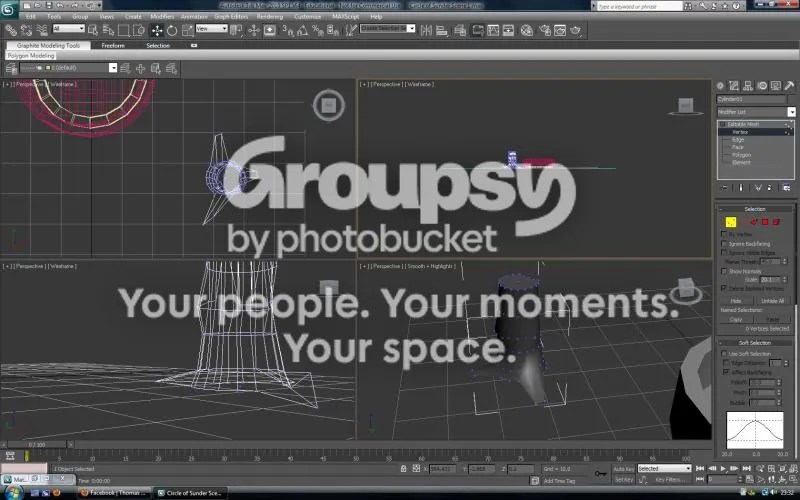Viewport: 800px width, 500px height.
Task: Select the Polygon sub-object level in stack
Action: (x=741, y=155)
